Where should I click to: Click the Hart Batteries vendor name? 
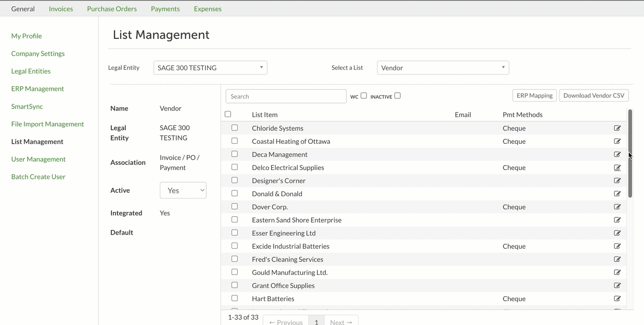pyautogui.click(x=273, y=298)
